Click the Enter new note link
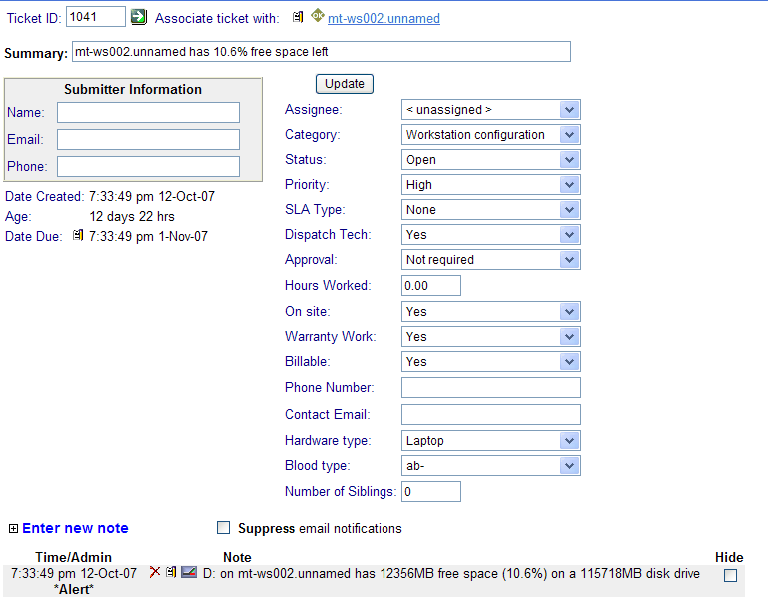Screen dimensions: 768x612 [75, 528]
